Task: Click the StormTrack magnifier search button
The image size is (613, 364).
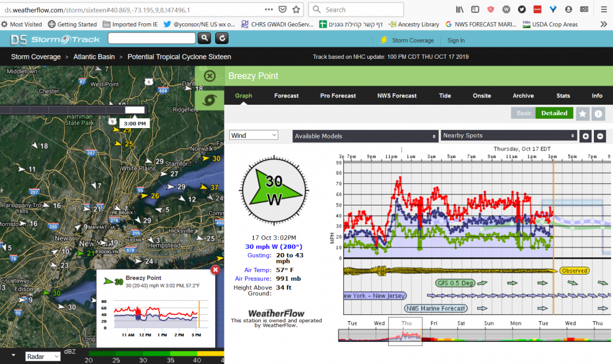Action: pos(204,39)
